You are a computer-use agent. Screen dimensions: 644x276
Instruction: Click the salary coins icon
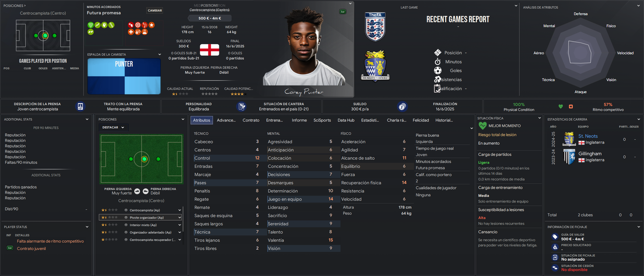tap(402, 107)
